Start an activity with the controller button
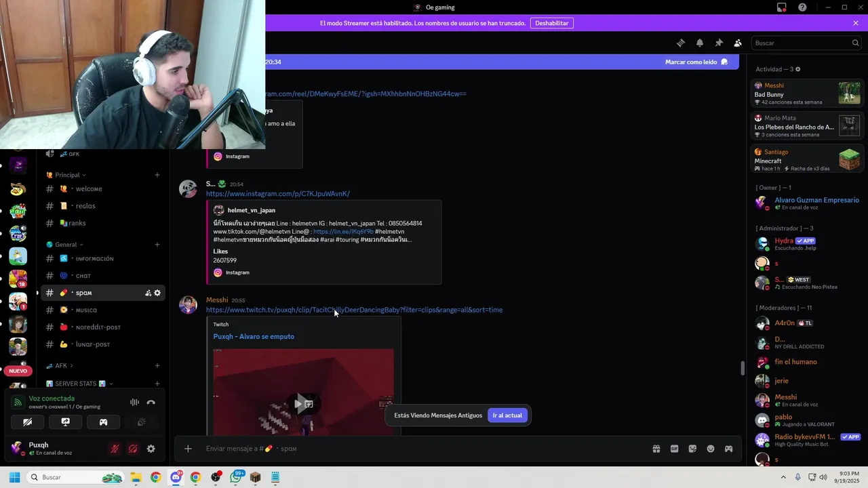Screen dimensions: 868x488 coord(103,422)
